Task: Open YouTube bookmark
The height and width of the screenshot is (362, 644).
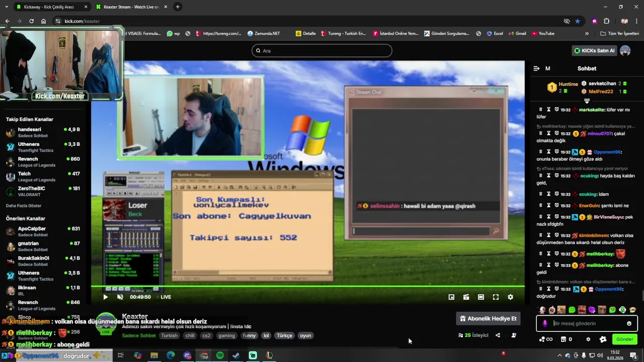Action: [542, 34]
